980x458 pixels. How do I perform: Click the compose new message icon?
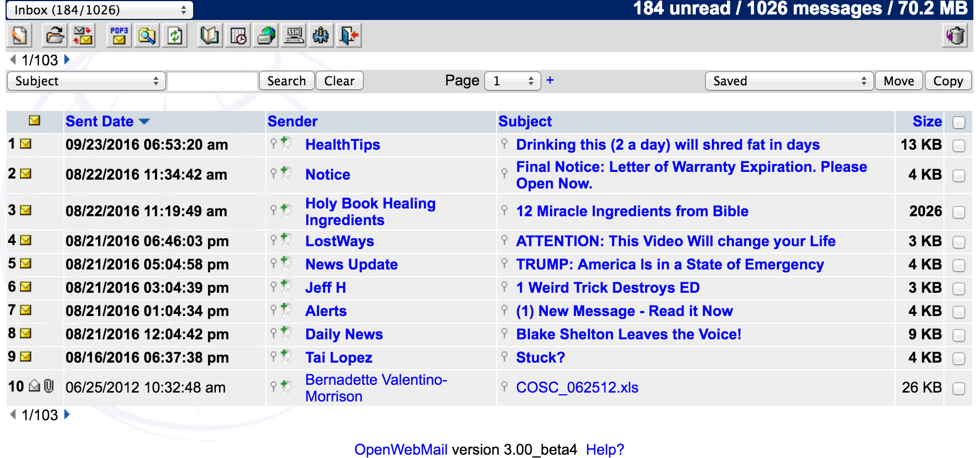[x=19, y=36]
